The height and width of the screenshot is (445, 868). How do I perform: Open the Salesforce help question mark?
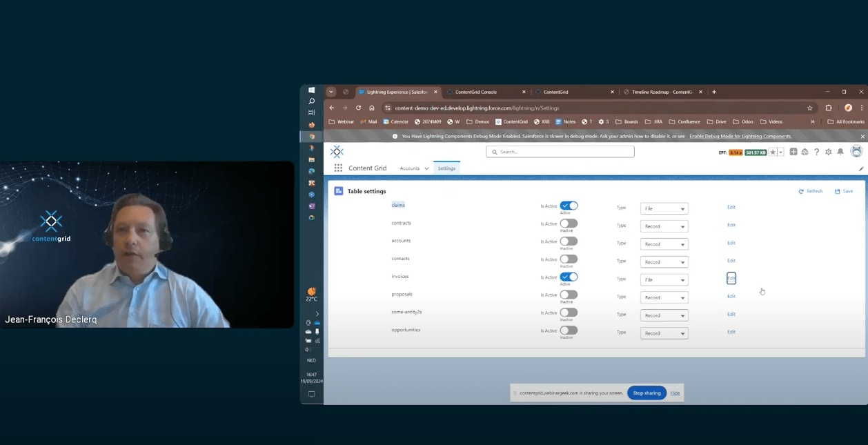pos(816,152)
